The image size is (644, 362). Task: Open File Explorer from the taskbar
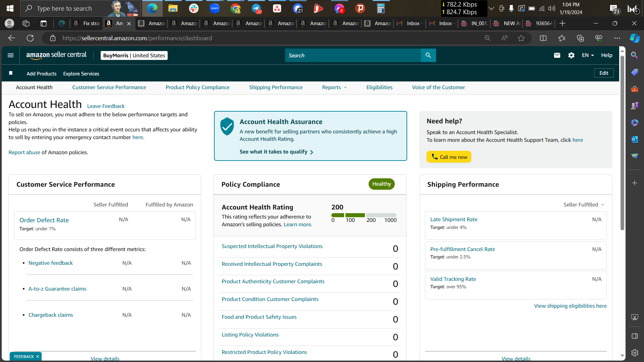(x=173, y=8)
